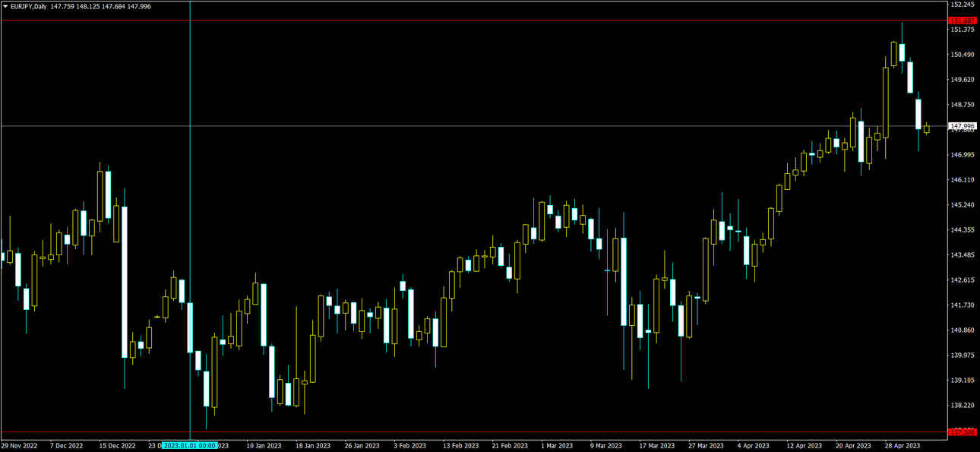This screenshot has width=980, height=452.
Task: Click the 151.375 price axis label
Action: (963, 30)
